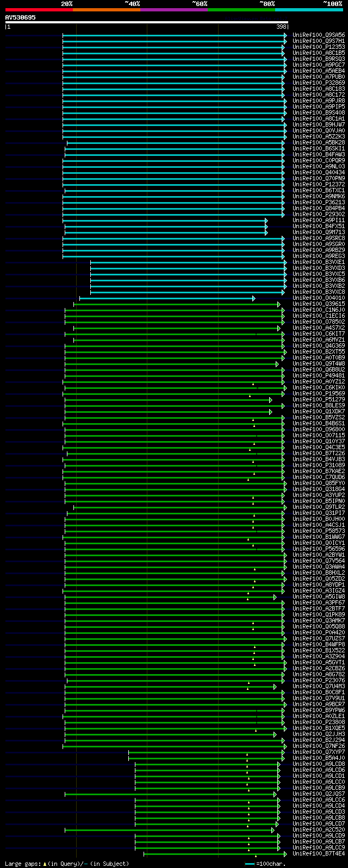Click the cyan ~100% identity legend segment

[x=308, y=10]
